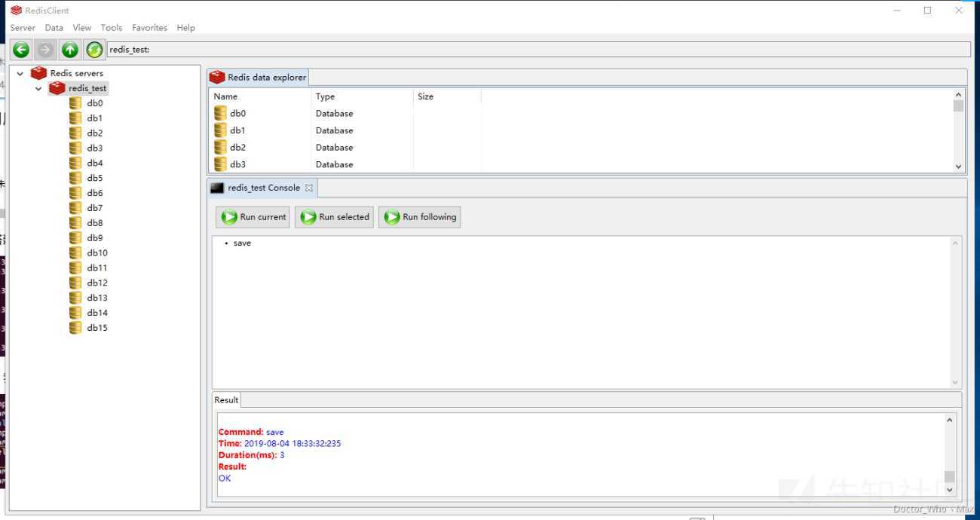Screen dimensions: 980x520
Task: Select db6 database icon in server tree
Action: [x=75, y=194]
